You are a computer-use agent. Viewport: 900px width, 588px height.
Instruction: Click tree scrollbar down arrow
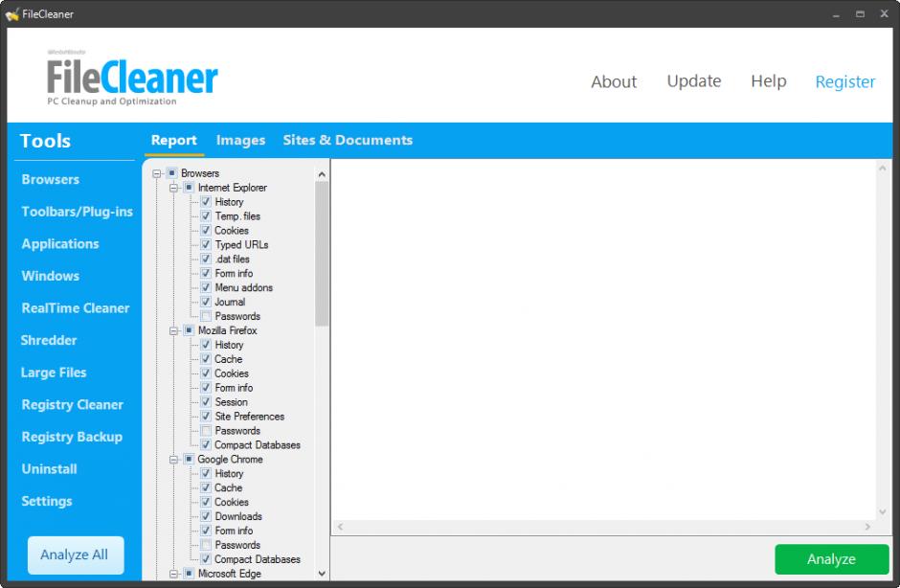click(x=322, y=573)
